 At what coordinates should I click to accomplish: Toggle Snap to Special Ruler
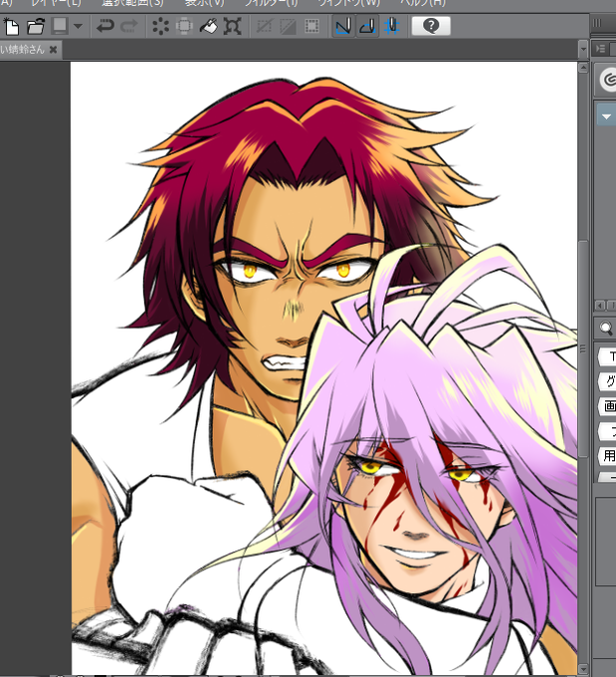[x=367, y=26]
